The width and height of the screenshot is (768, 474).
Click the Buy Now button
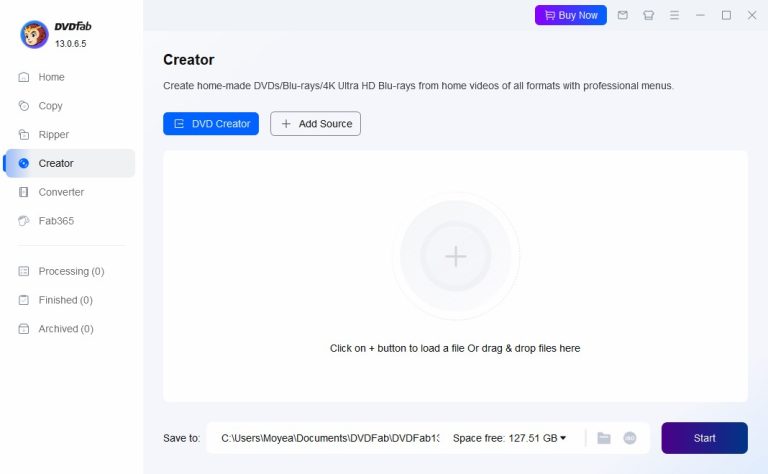571,15
